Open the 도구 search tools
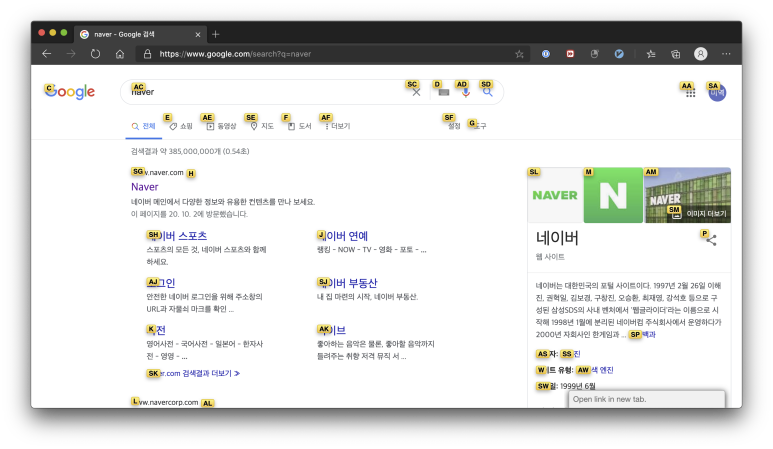The image size is (773, 449). [478, 126]
